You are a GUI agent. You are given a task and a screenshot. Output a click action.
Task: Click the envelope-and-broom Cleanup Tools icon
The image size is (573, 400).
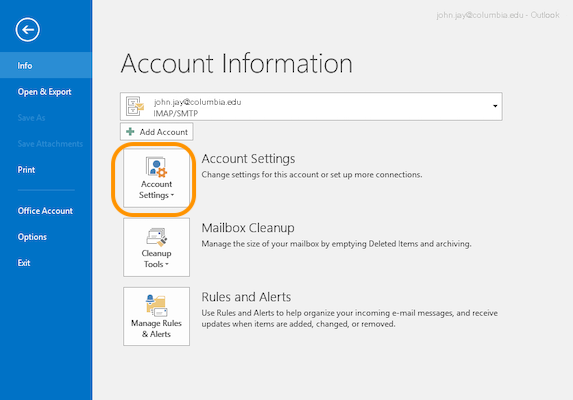(x=156, y=237)
